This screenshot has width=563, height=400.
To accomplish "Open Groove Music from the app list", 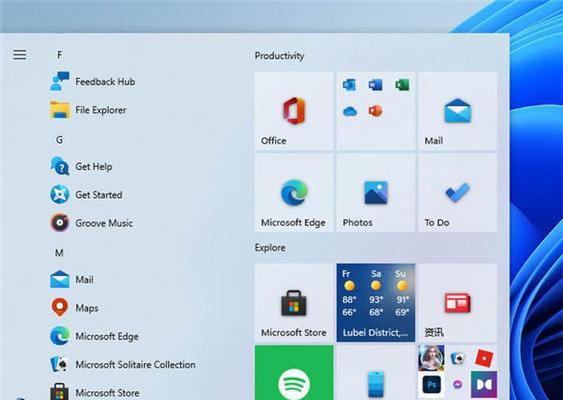I will click(x=92, y=223).
